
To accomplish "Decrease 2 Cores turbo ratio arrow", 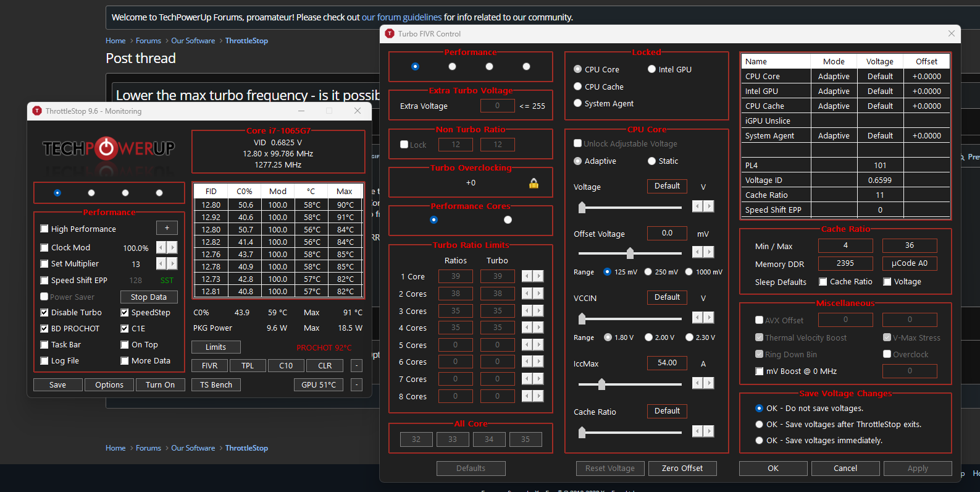I will click(527, 294).
